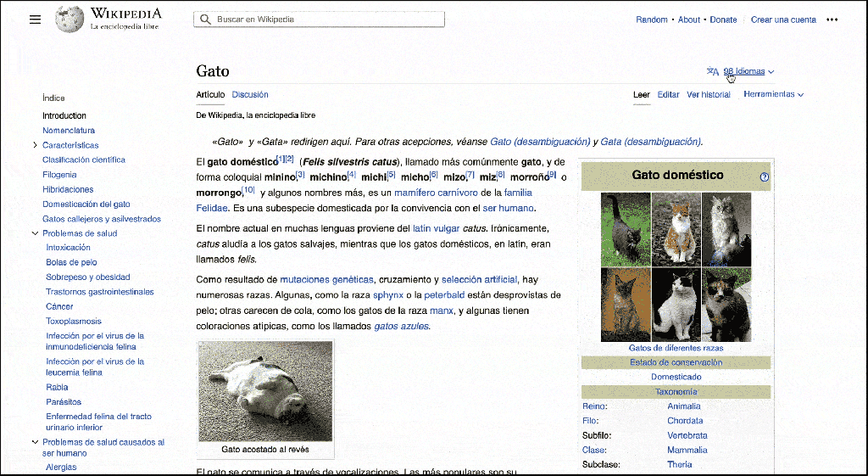Click the three-dot more options icon
The image size is (868, 476).
coord(832,20)
